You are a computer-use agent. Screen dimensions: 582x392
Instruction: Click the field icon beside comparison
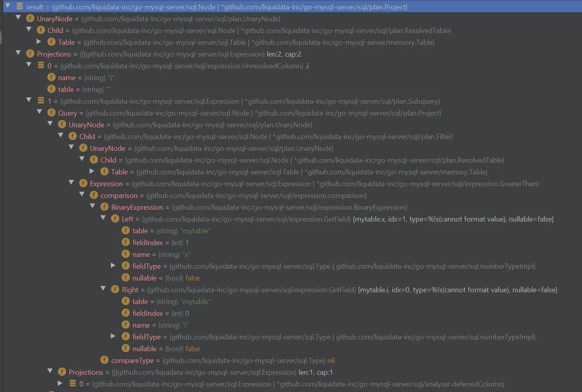[x=94, y=195]
